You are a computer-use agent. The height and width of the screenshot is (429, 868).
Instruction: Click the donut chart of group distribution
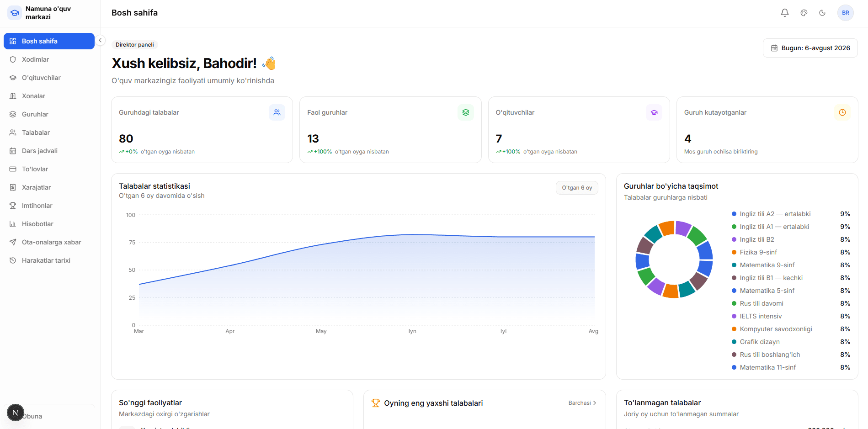pos(674,260)
